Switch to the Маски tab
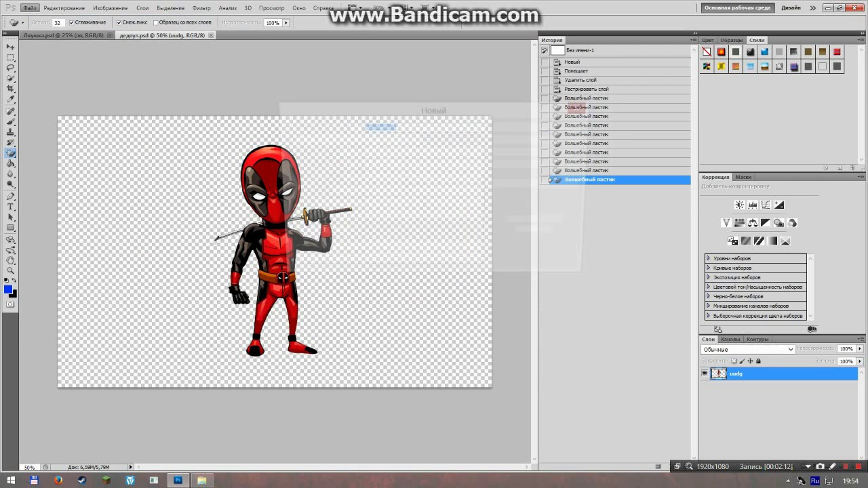 pos(743,177)
